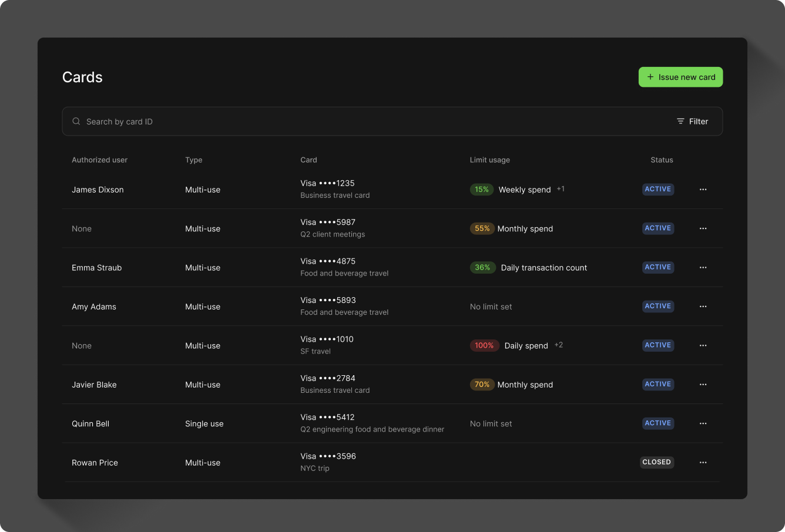Expand the +1 additional limits for James Dixson
785x532 pixels.
pos(561,189)
